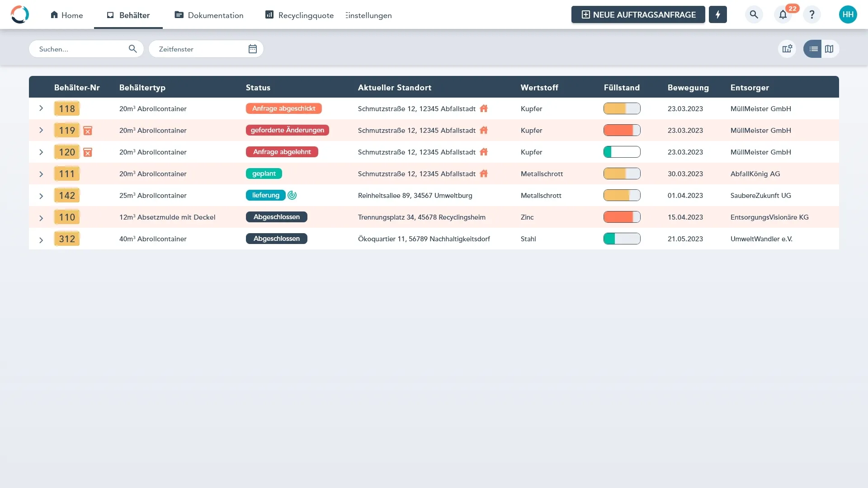Screen dimensions: 868x488
Task: Click NEUE AUFTRAGSANFRAGE button
Action: [x=638, y=14]
